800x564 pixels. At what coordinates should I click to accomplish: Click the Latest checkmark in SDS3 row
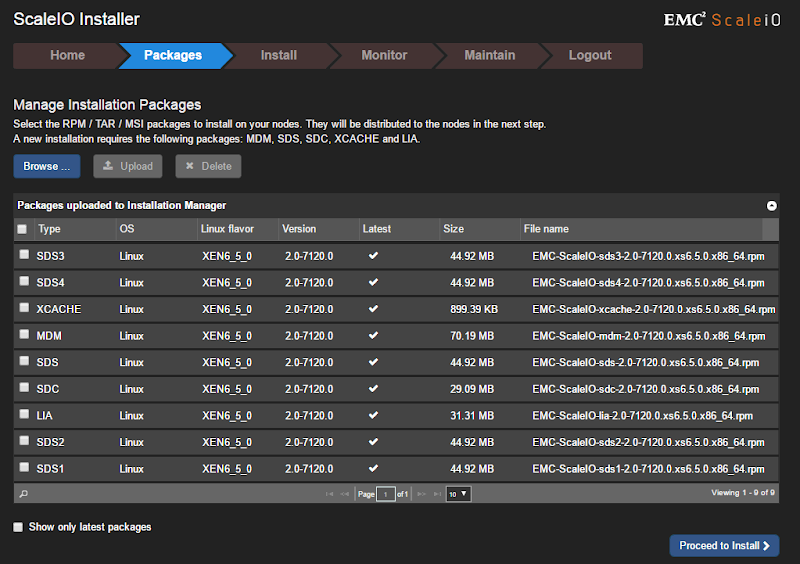click(x=373, y=256)
